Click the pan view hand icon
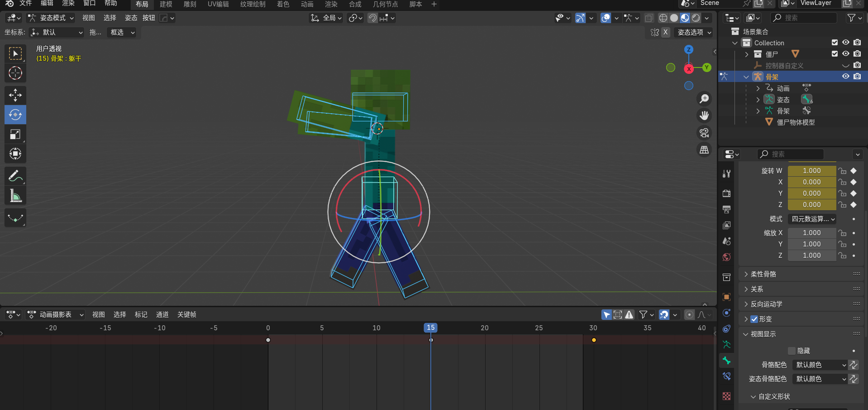This screenshot has height=410, width=868. tap(704, 116)
